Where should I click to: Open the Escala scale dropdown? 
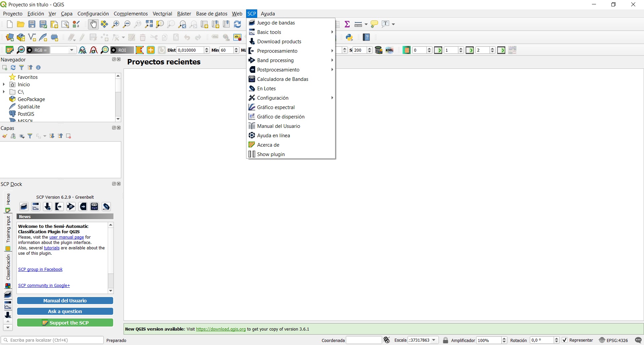pos(434,340)
